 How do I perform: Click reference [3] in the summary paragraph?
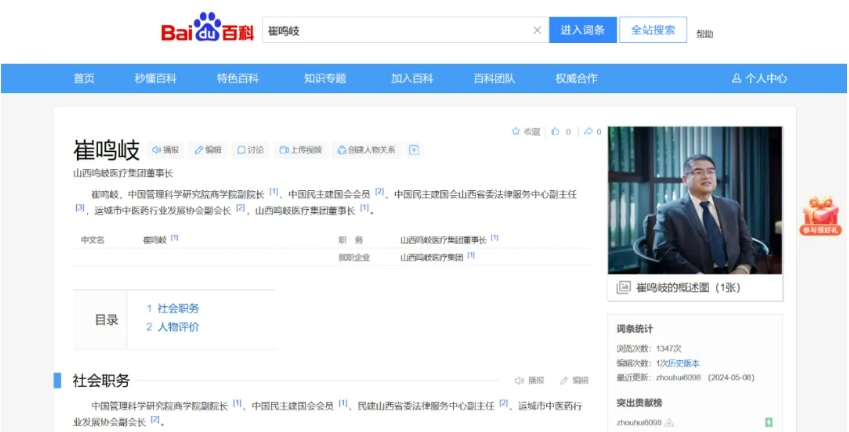(80, 207)
